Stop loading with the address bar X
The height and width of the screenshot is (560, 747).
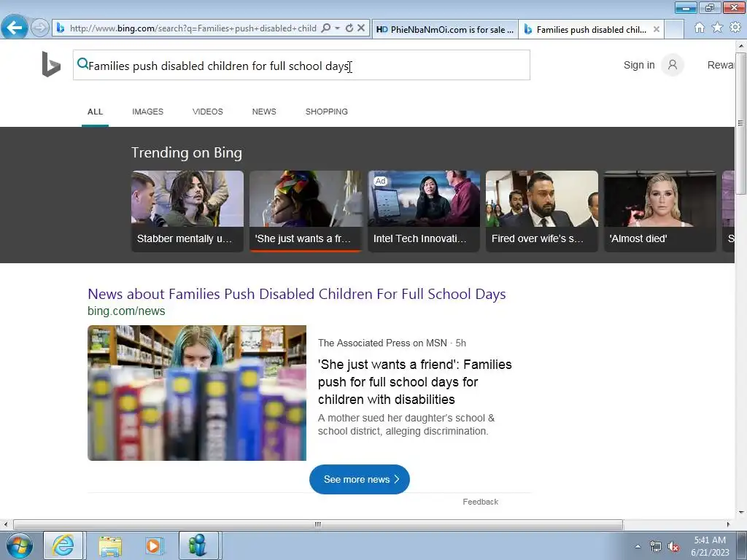pyautogui.click(x=361, y=28)
